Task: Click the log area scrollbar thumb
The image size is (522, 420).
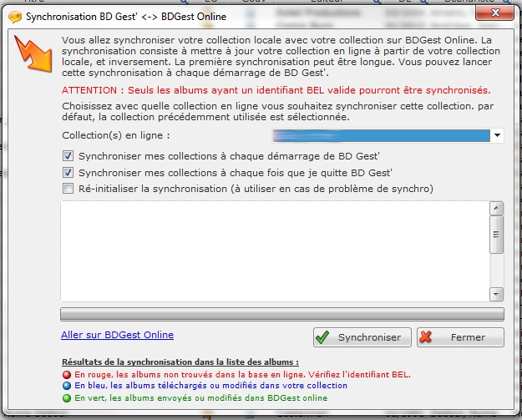Action: tap(496, 235)
